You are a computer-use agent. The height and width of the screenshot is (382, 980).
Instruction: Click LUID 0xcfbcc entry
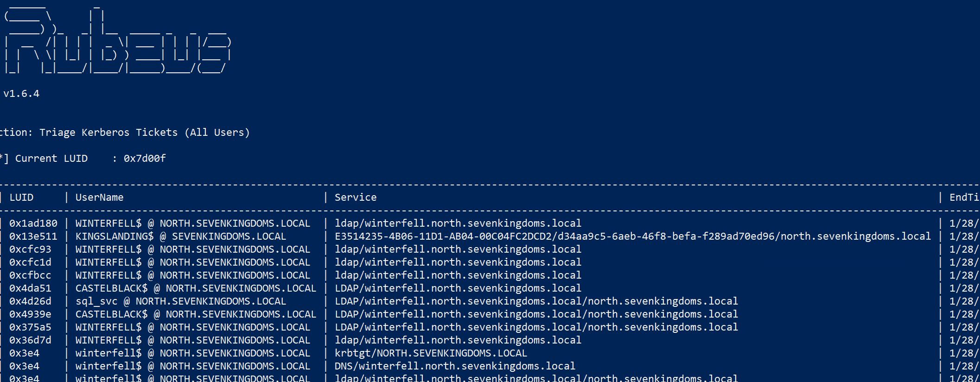pyautogui.click(x=30, y=275)
